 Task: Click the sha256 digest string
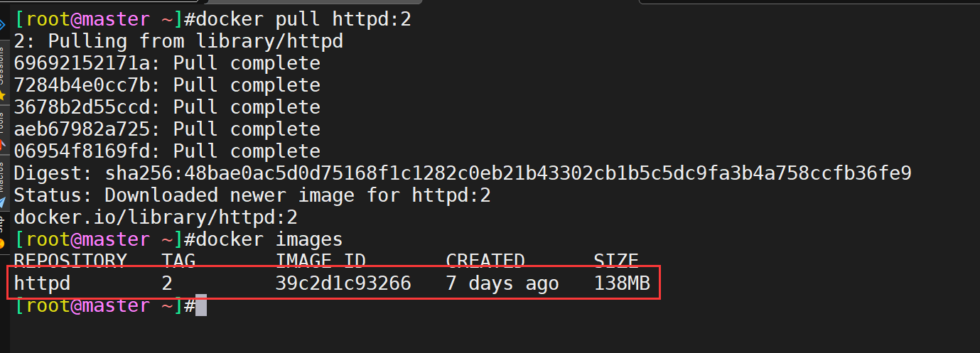point(508,173)
